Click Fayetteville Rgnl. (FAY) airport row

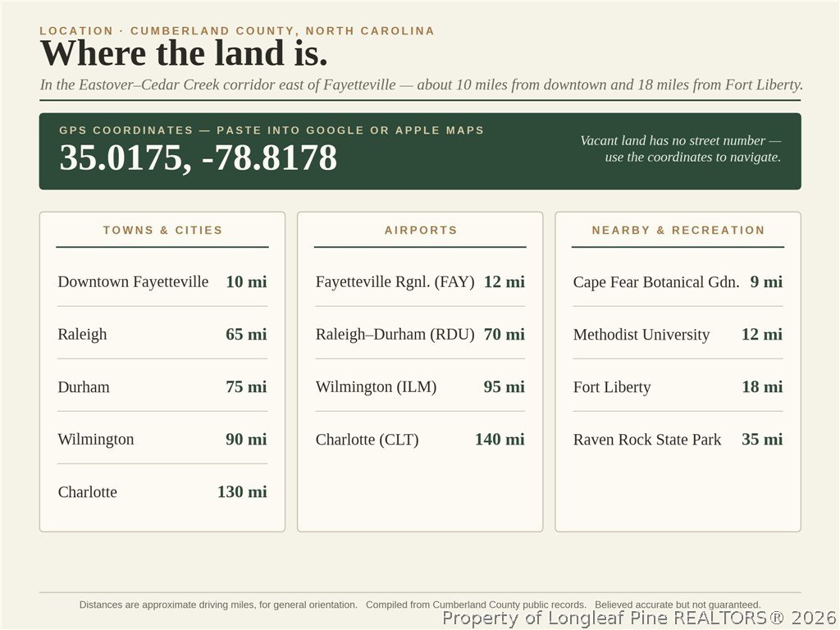click(x=421, y=281)
